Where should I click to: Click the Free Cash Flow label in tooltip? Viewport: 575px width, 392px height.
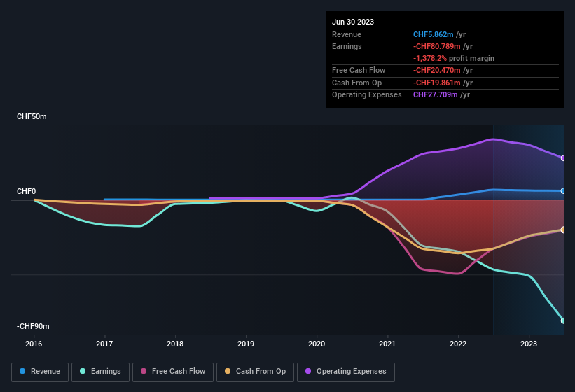(x=359, y=70)
